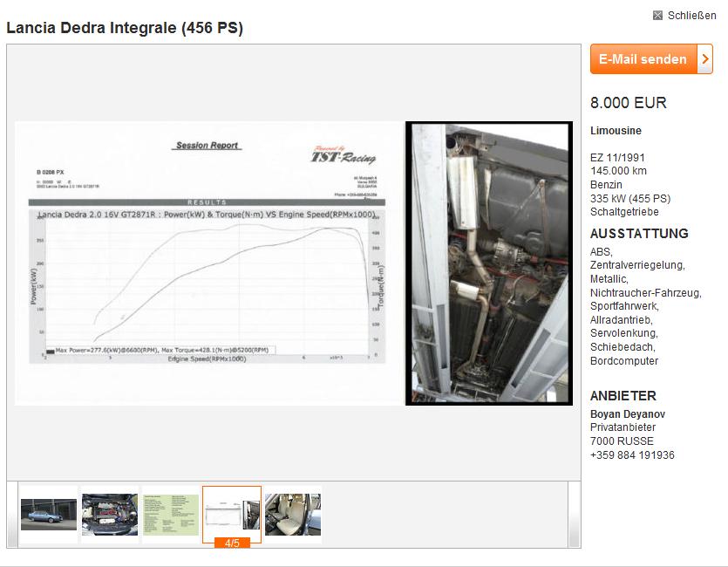Click the Limousine body type label

coord(616,131)
